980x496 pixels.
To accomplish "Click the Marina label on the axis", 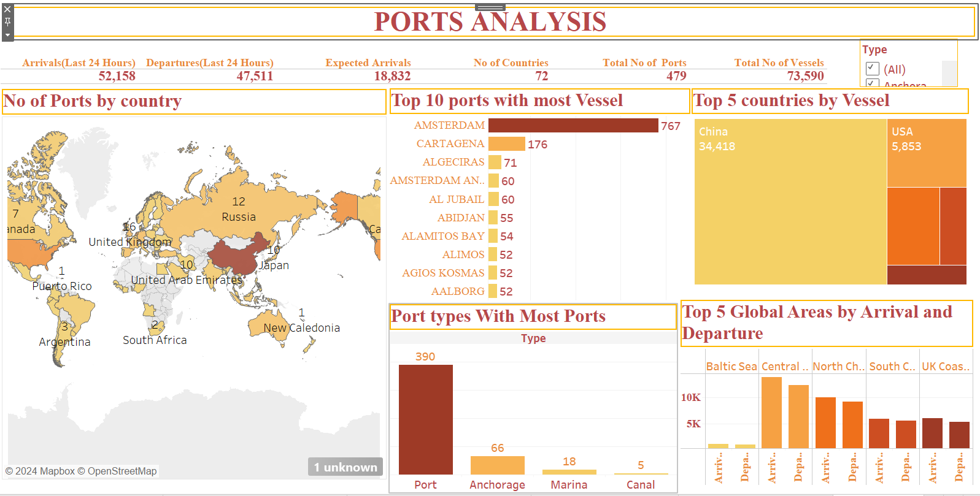I will (x=569, y=484).
